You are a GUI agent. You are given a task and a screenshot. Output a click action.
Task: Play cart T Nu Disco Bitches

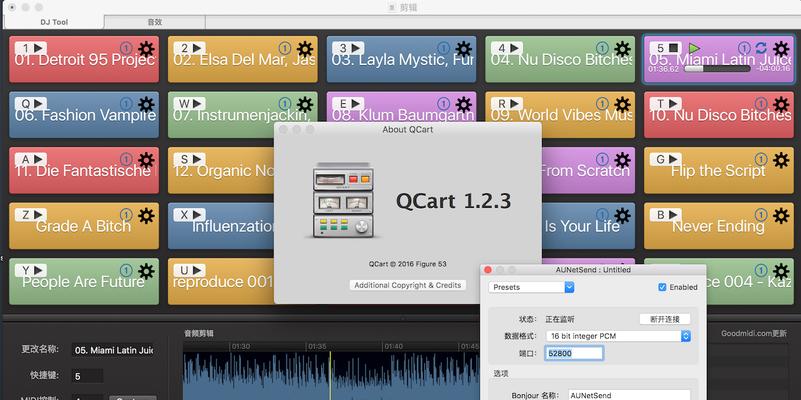[674, 104]
